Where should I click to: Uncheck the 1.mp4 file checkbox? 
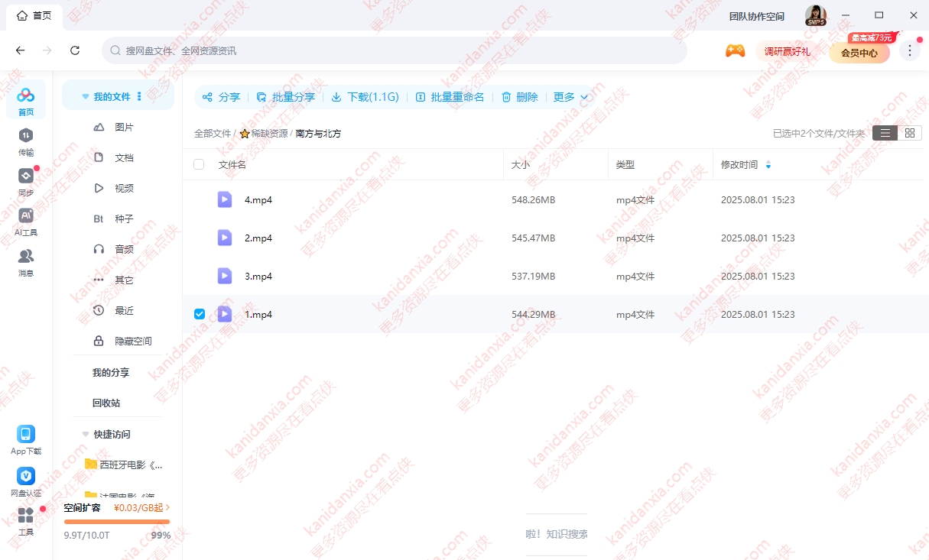(200, 314)
